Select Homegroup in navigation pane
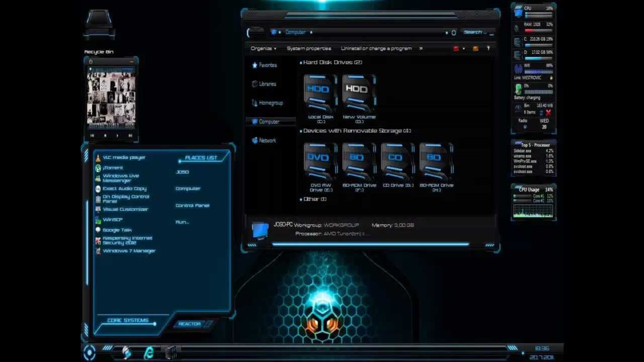Image resolution: width=644 pixels, height=362 pixels. pos(267,103)
